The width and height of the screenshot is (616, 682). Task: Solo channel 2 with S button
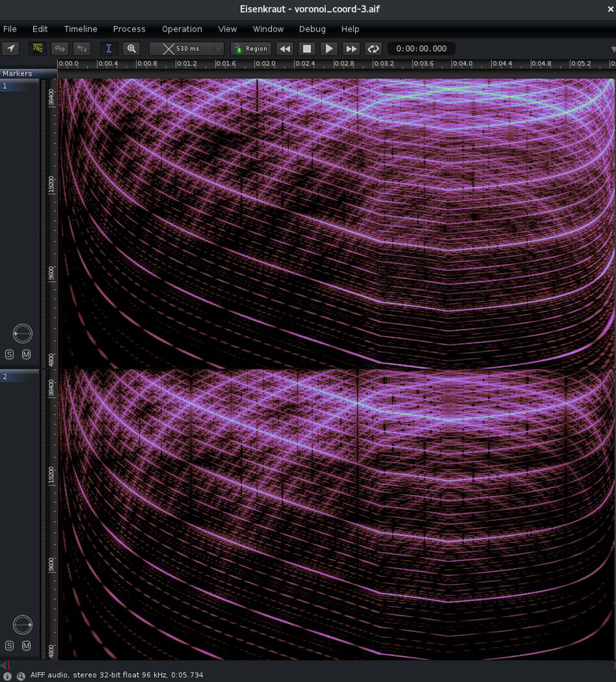(9, 646)
